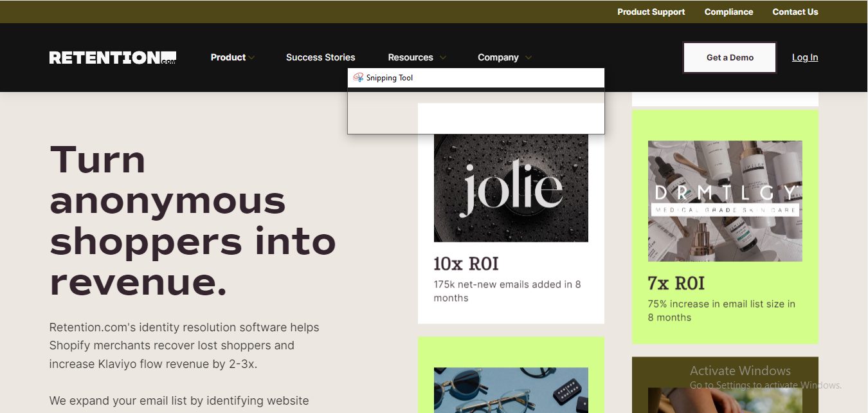Open the Resources menu
This screenshot has width=868, height=413.
(x=411, y=57)
